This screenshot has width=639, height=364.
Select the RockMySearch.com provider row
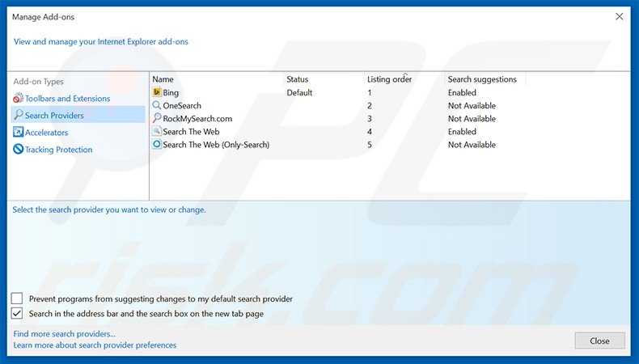coord(197,119)
